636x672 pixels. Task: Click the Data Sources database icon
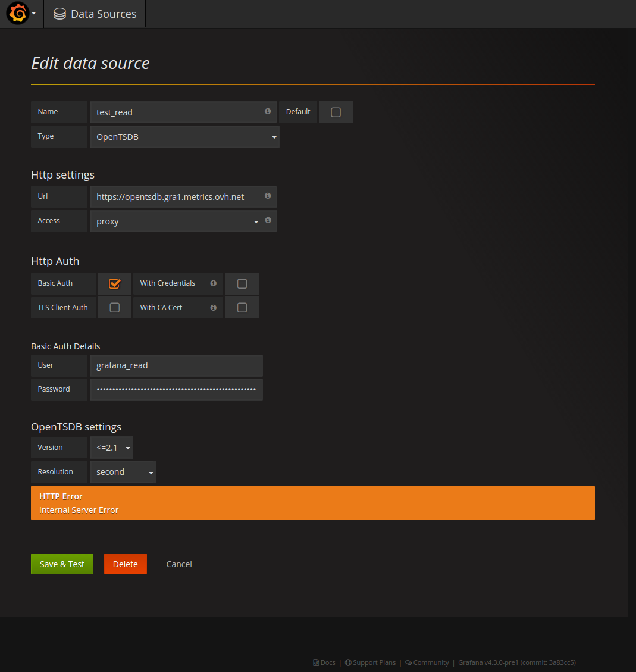(x=59, y=14)
